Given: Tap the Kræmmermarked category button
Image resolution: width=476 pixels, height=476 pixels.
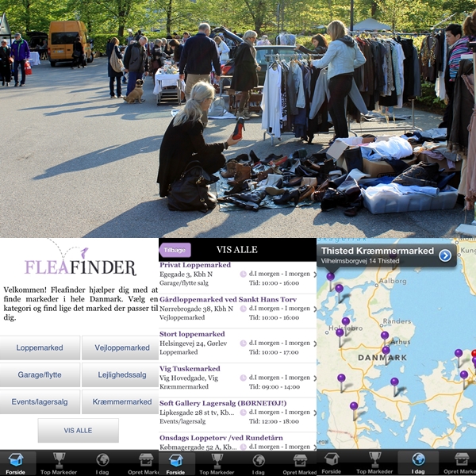Looking at the screenshot, I should (x=121, y=402).
